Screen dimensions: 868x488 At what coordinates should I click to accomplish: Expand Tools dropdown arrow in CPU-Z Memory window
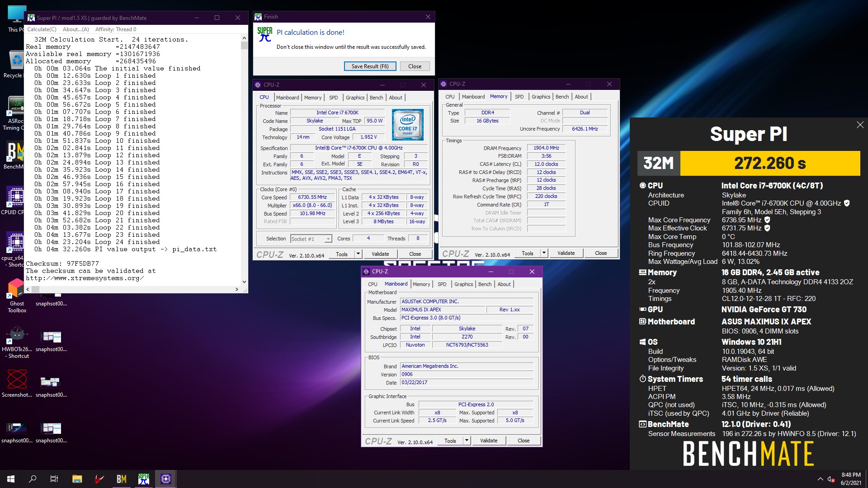click(544, 253)
